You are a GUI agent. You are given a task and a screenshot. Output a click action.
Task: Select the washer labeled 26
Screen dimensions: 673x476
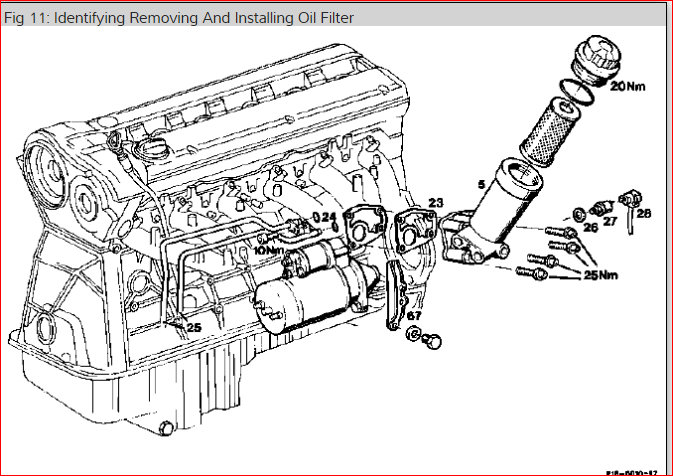[578, 213]
